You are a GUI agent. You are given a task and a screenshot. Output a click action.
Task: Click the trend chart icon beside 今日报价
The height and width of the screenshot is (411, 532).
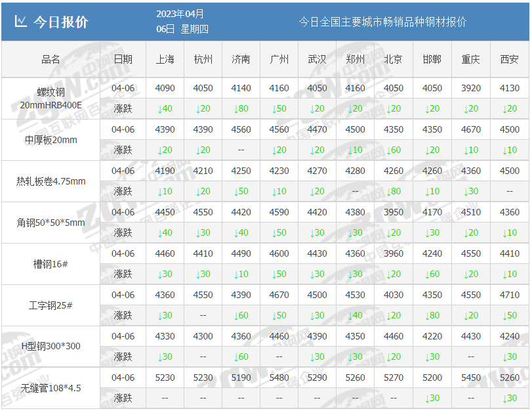point(20,20)
